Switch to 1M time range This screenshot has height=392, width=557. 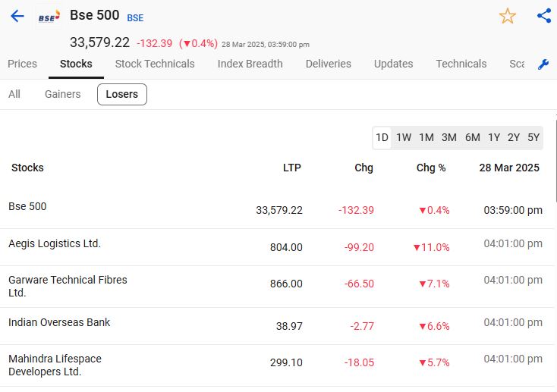point(426,137)
